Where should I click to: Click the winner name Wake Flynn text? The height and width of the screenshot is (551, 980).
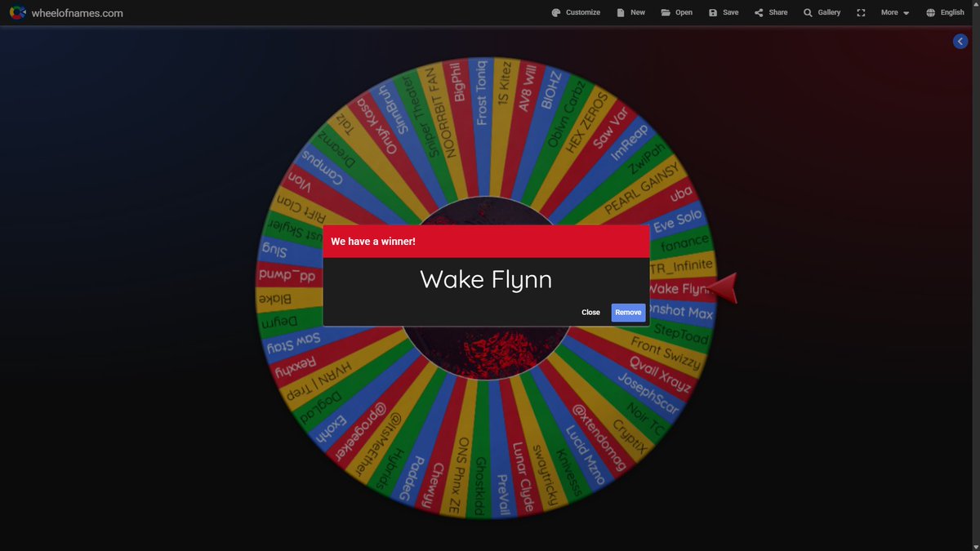(x=486, y=279)
